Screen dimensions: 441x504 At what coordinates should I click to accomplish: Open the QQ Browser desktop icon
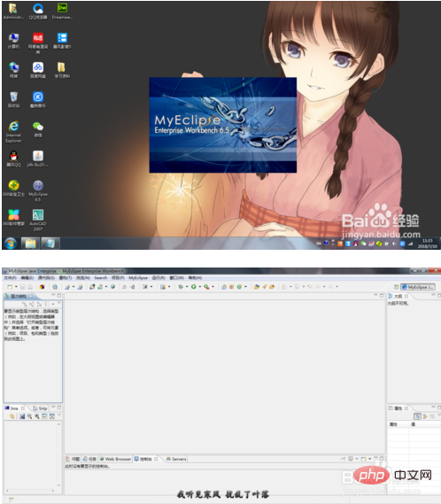(x=38, y=11)
